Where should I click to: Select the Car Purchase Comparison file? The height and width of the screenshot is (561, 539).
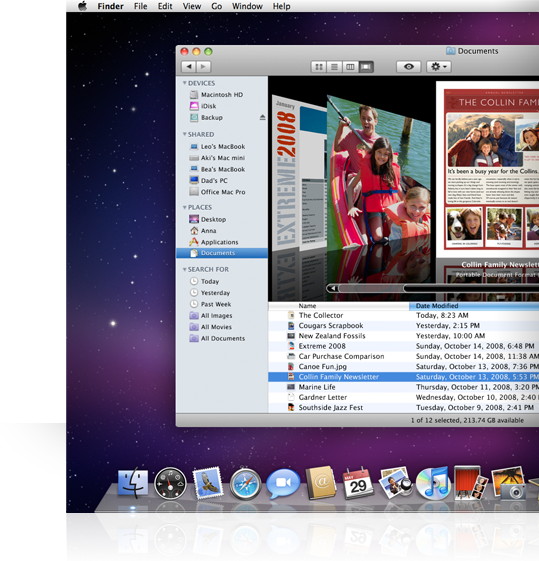[403, 356]
